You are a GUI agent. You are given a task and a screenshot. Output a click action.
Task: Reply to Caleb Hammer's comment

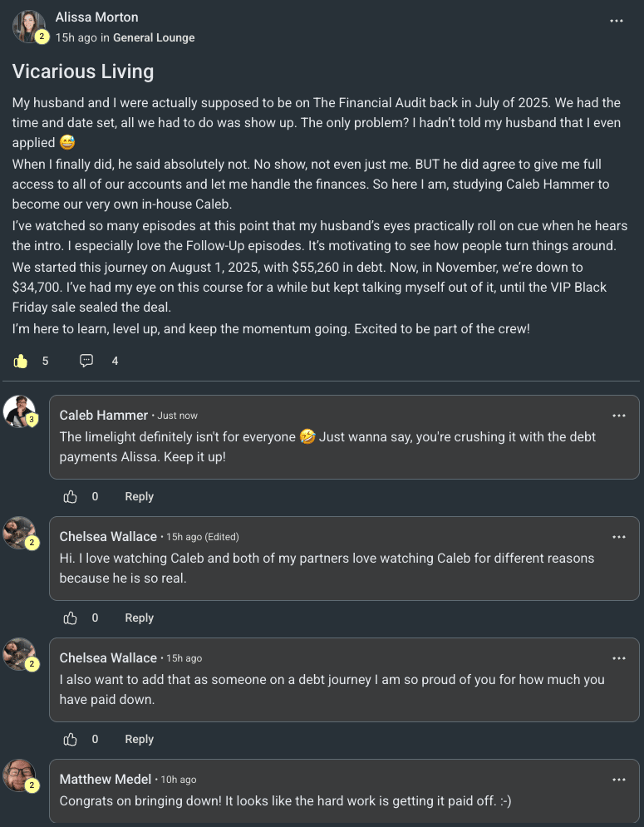click(139, 496)
